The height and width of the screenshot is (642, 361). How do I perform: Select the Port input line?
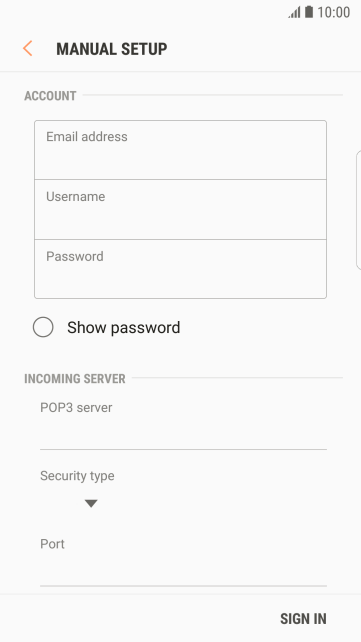183,574
